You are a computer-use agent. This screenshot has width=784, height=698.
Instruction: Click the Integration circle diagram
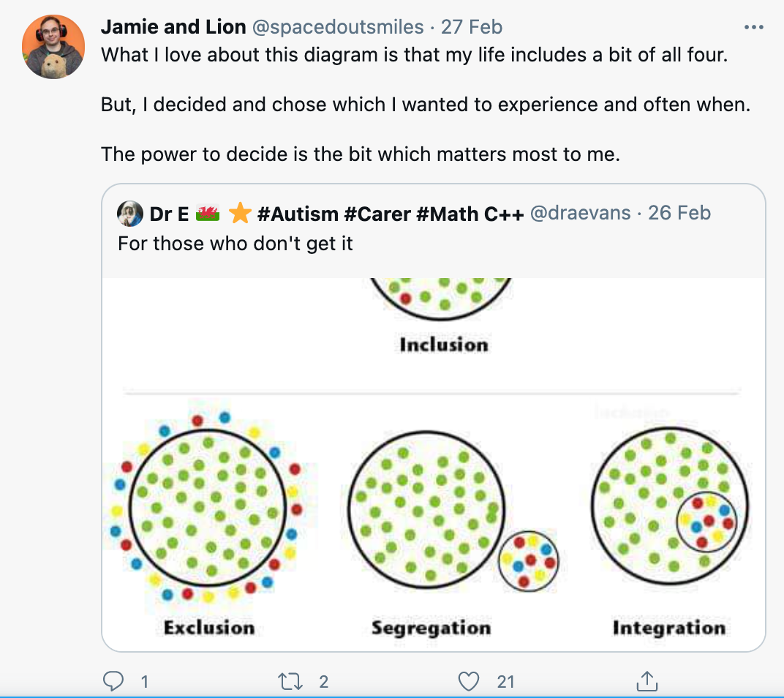[x=668, y=505]
